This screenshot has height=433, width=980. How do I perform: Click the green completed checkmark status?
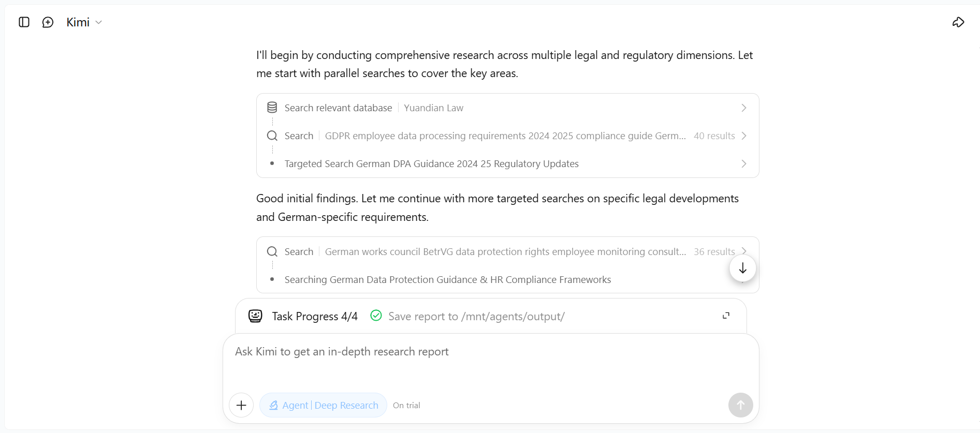click(376, 316)
